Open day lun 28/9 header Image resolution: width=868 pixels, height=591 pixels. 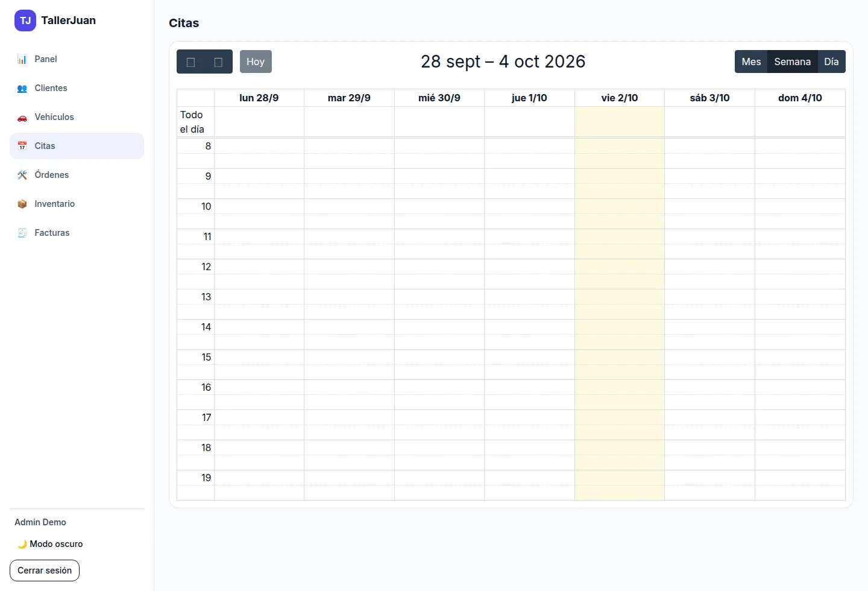(x=259, y=98)
